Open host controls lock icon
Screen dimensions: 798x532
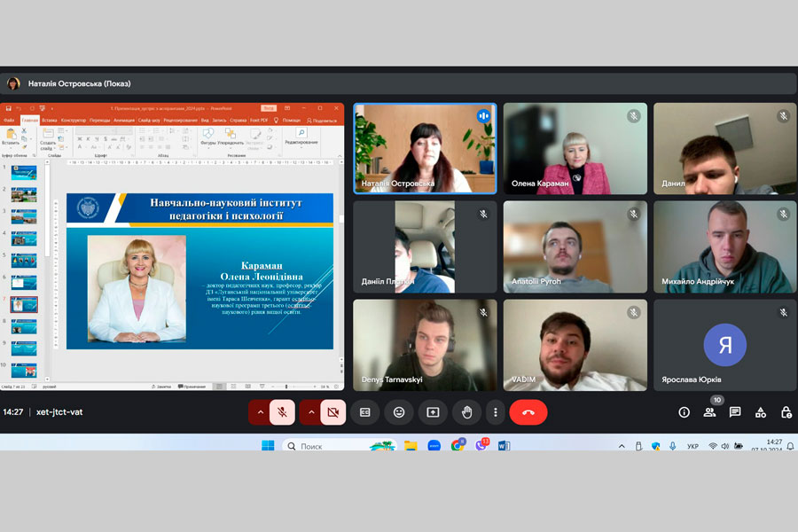786,412
